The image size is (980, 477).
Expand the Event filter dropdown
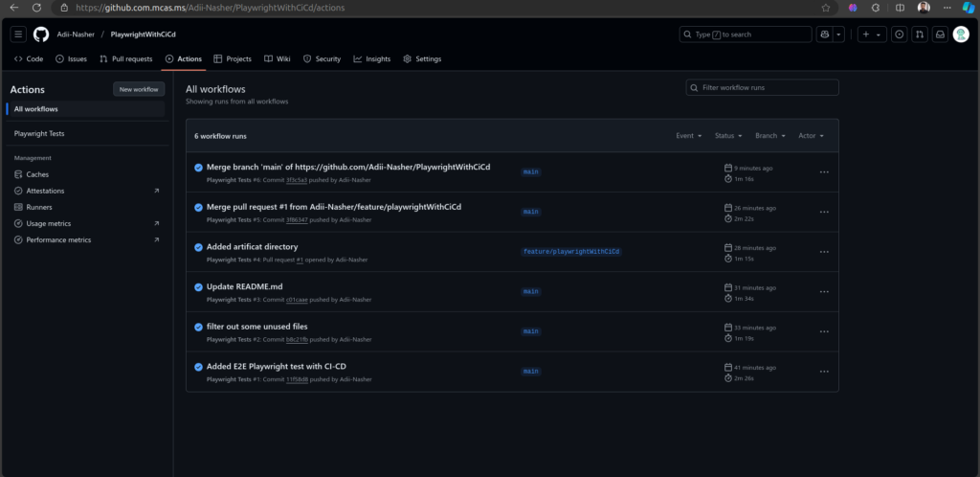[x=688, y=136]
